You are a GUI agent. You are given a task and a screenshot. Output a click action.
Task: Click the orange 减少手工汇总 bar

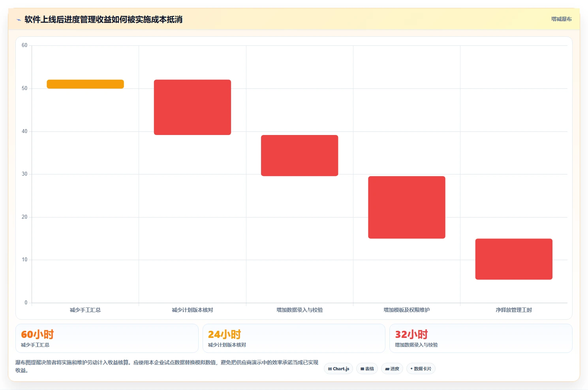(85, 84)
